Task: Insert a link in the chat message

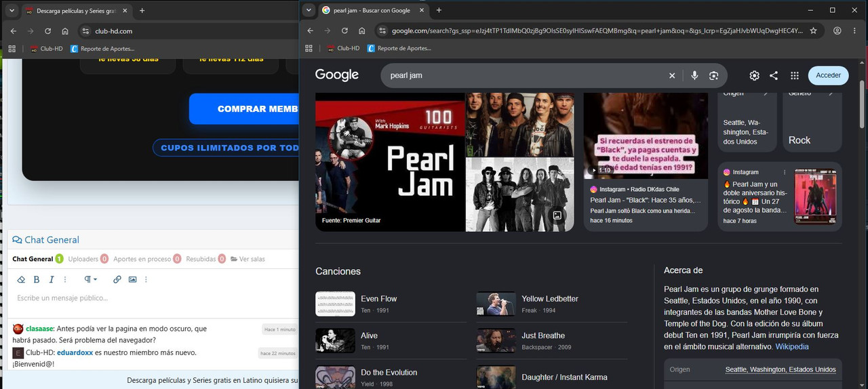Action: tap(117, 279)
